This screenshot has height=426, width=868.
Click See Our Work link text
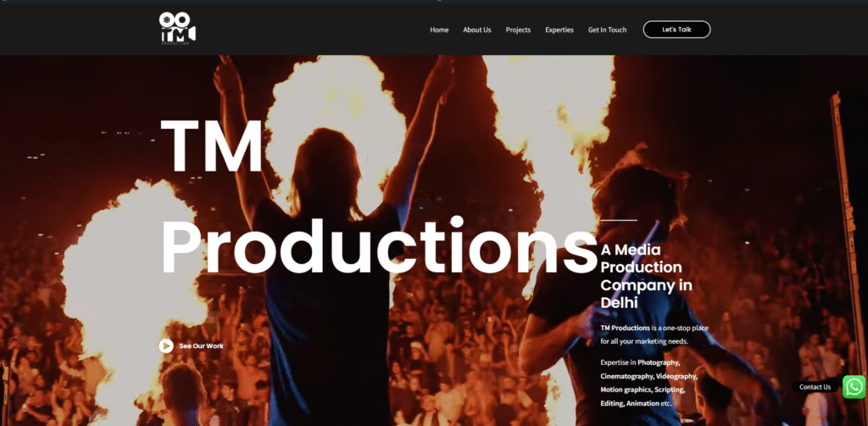coord(201,345)
